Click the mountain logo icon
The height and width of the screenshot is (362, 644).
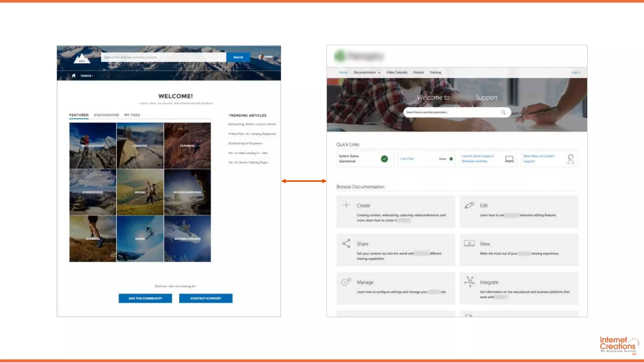coord(82,58)
